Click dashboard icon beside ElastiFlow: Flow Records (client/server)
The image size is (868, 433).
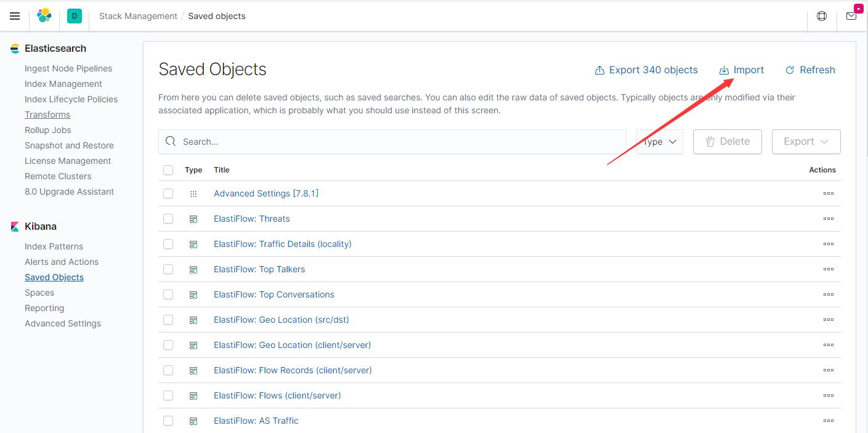[193, 370]
